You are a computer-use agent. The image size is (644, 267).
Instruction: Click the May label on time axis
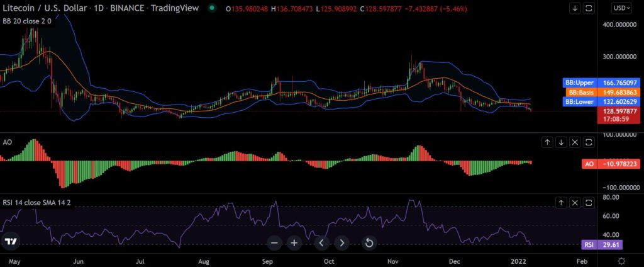pyautogui.click(x=14, y=261)
